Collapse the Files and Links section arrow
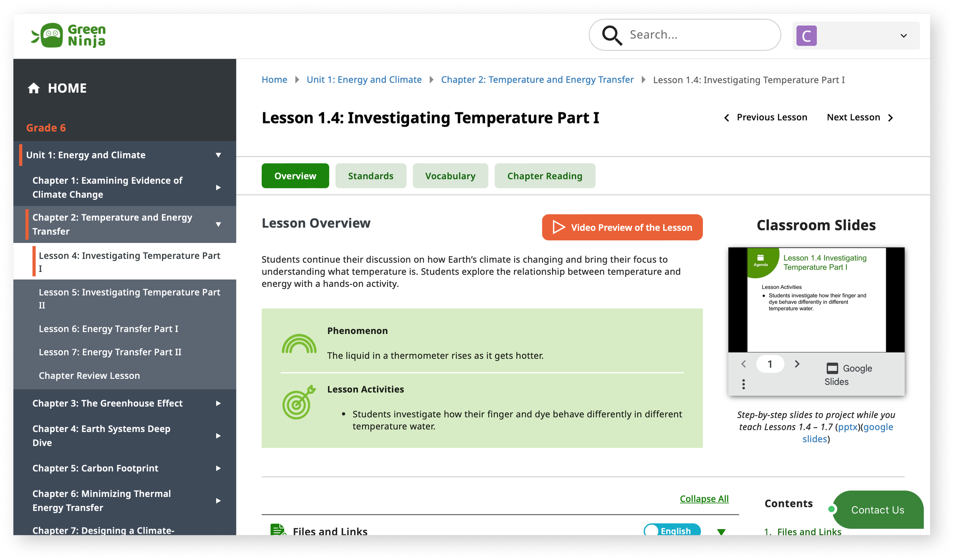955x560 pixels. coord(721,531)
